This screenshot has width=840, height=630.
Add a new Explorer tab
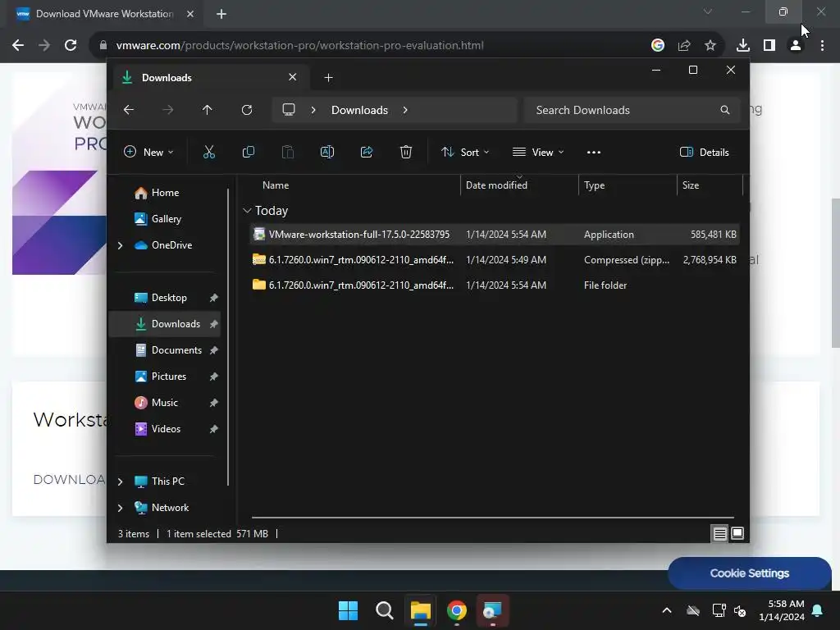point(328,78)
